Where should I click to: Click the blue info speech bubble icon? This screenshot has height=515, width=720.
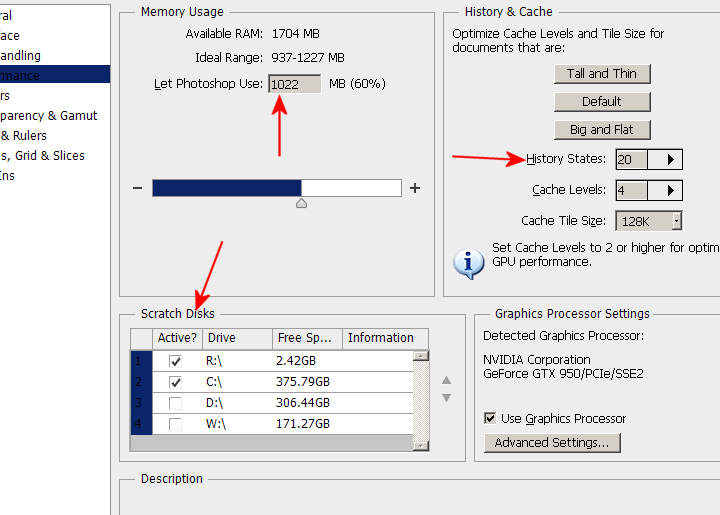pyautogui.click(x=468, y=264)
